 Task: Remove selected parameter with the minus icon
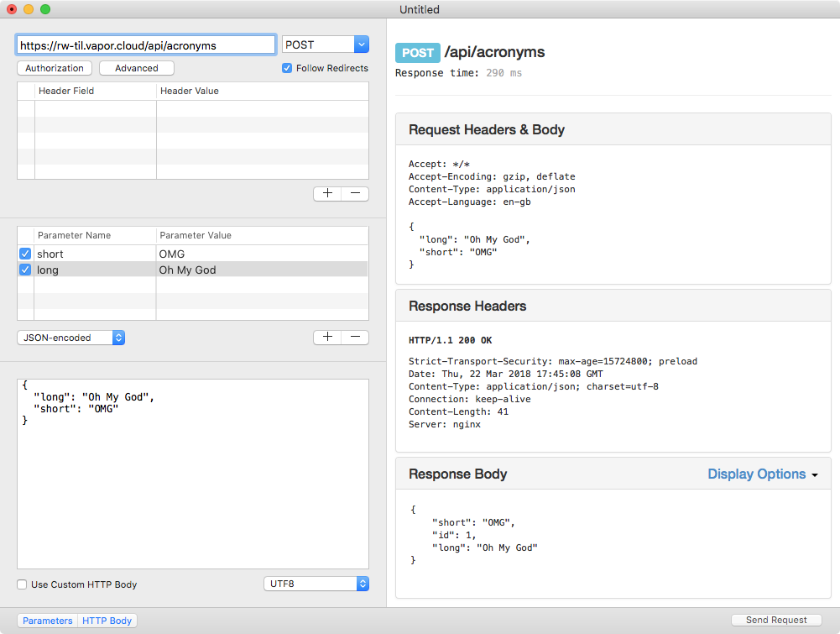354,337
